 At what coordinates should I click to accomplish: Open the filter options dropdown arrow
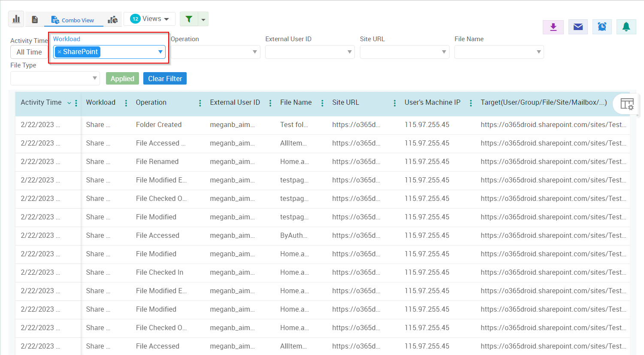203,19
